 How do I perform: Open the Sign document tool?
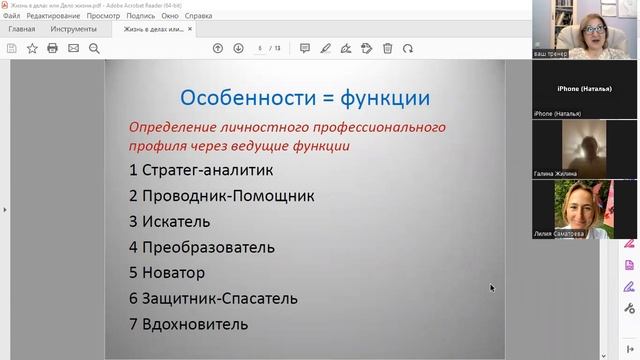point(346,49)
